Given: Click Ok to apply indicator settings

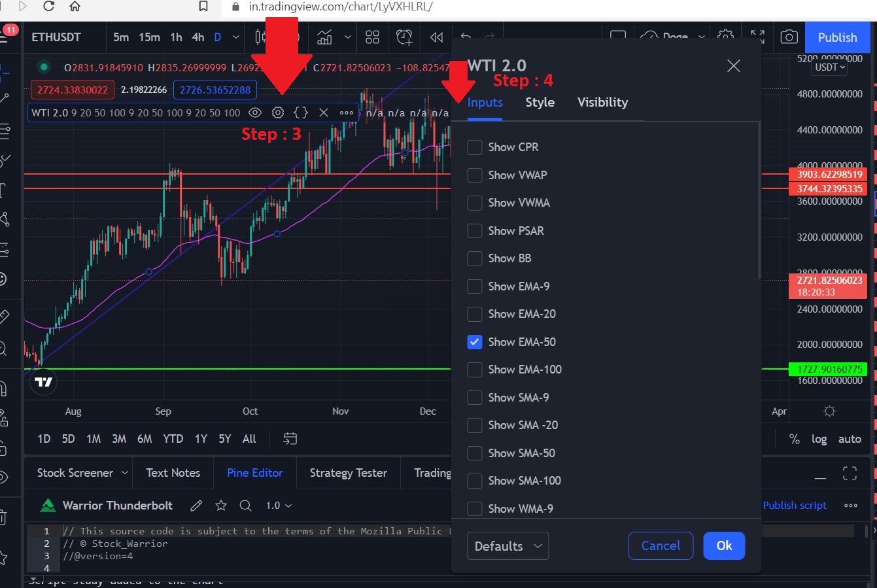Looking at the screenshot, I should (724, 545).
